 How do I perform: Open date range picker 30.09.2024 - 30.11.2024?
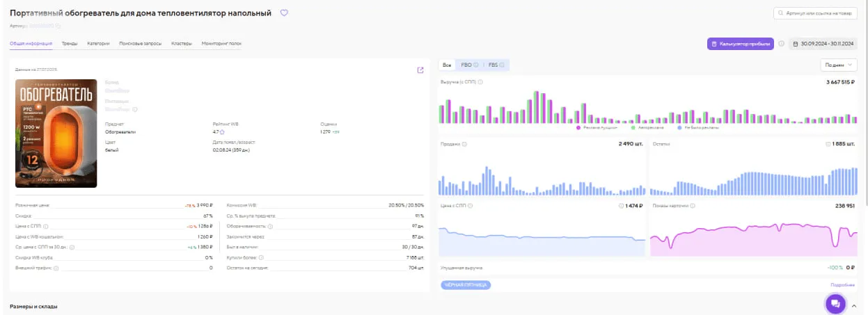823,44
